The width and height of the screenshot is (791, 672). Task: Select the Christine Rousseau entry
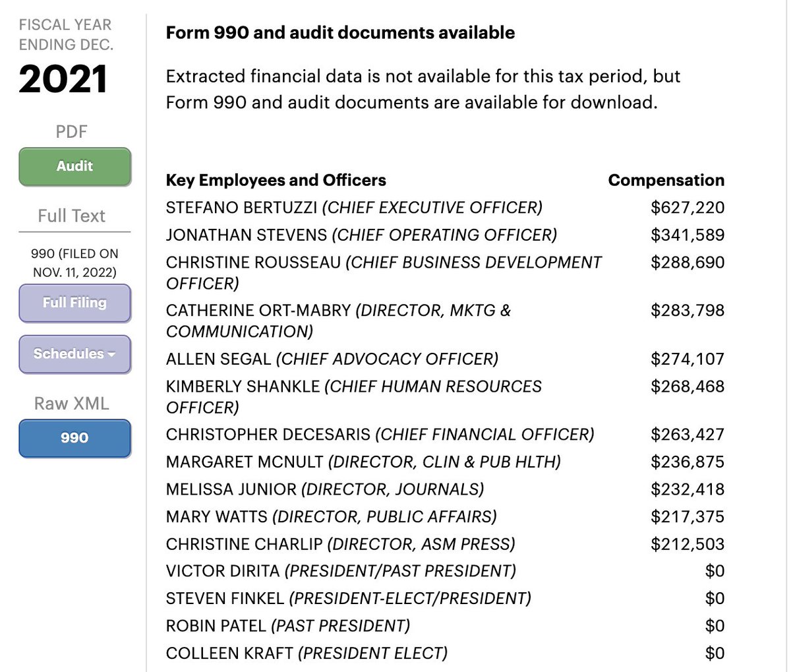445,272
